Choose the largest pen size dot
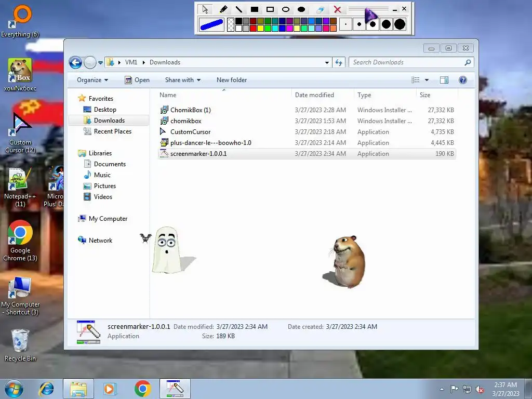Image resolution: width=532 pixels, height=399 pixels. 400,24
